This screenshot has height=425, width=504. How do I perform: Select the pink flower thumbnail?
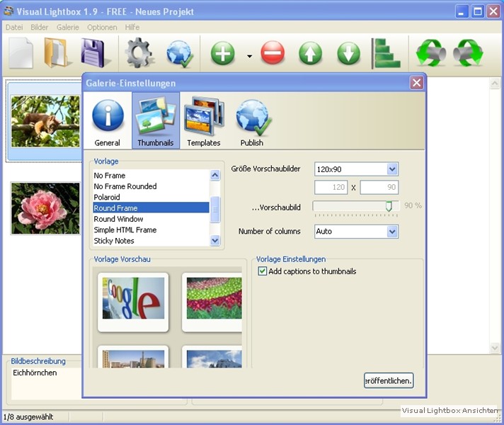[45, 208]
